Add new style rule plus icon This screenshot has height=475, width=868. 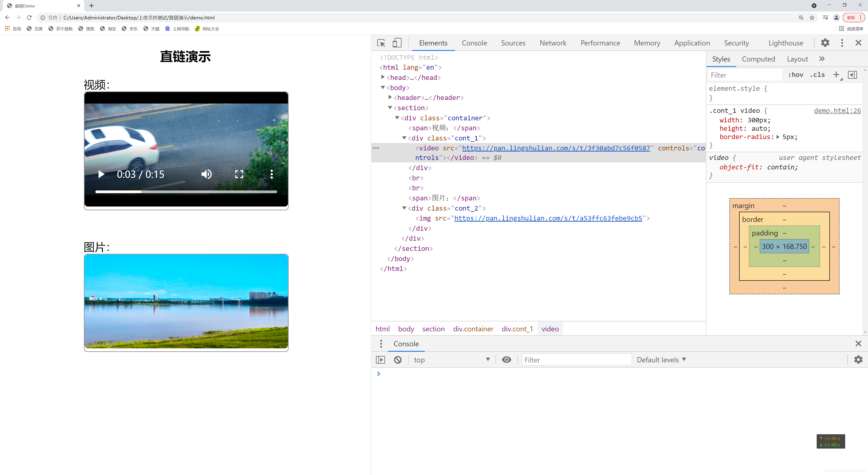click(x=836, y=75)
